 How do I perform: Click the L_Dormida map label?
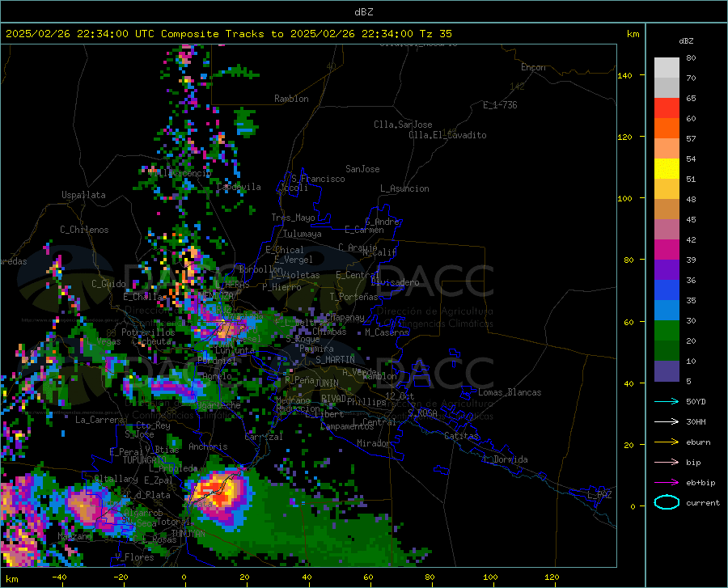505,459
